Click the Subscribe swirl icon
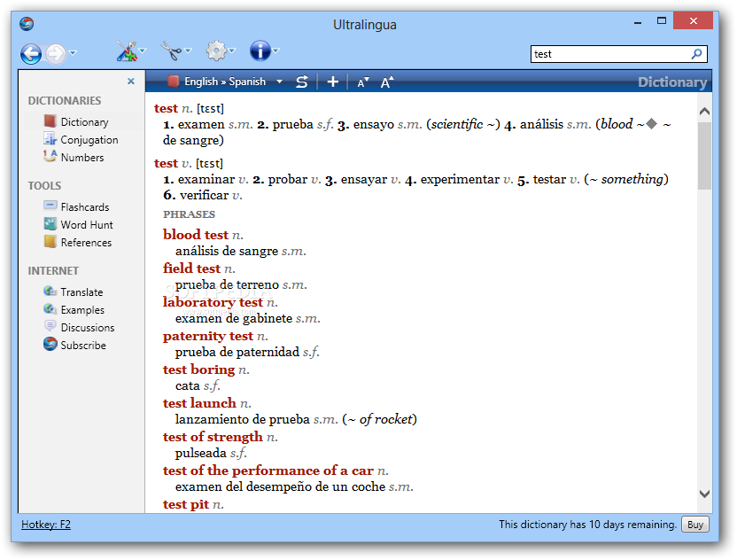 tap(50, 344)
